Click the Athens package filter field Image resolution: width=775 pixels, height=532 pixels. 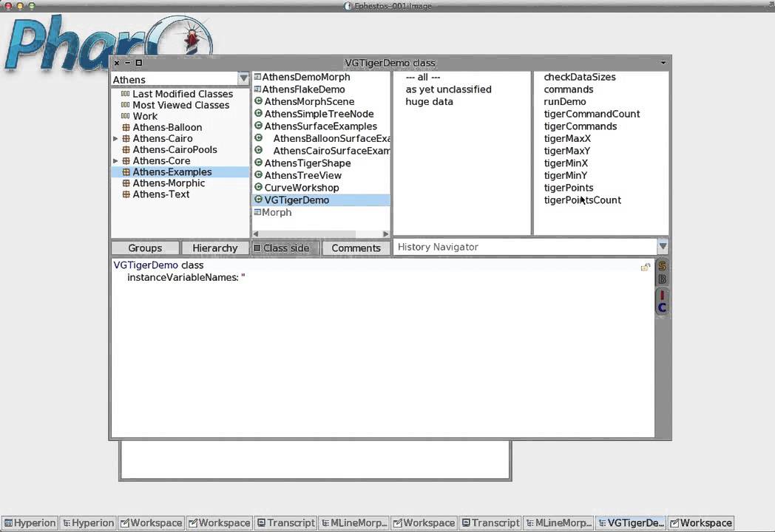(x=175, y=79)
